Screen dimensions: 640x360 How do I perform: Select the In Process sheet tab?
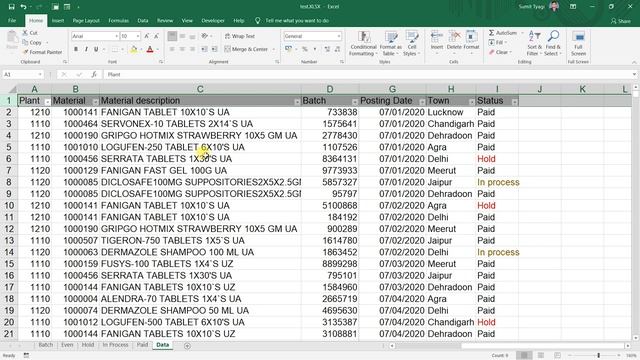(x=115, y=345)
